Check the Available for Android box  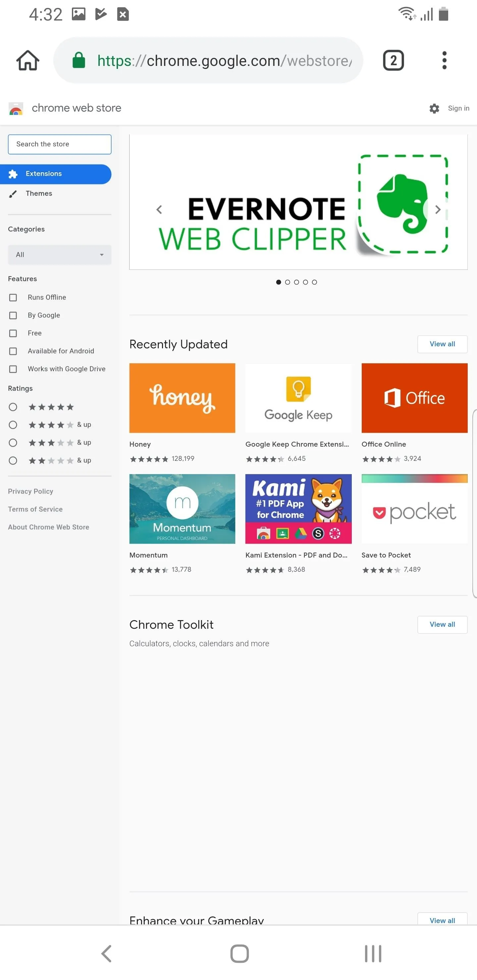click(13, 351)
